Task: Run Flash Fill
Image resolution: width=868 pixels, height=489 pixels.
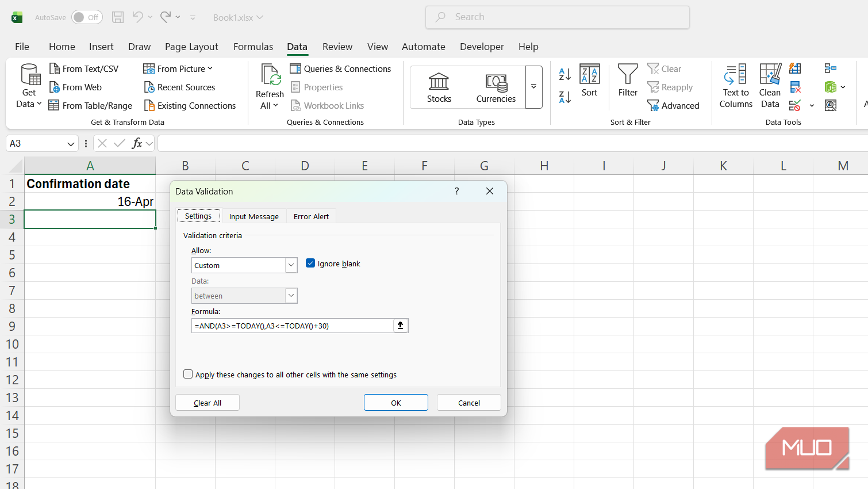Action: 795,68
